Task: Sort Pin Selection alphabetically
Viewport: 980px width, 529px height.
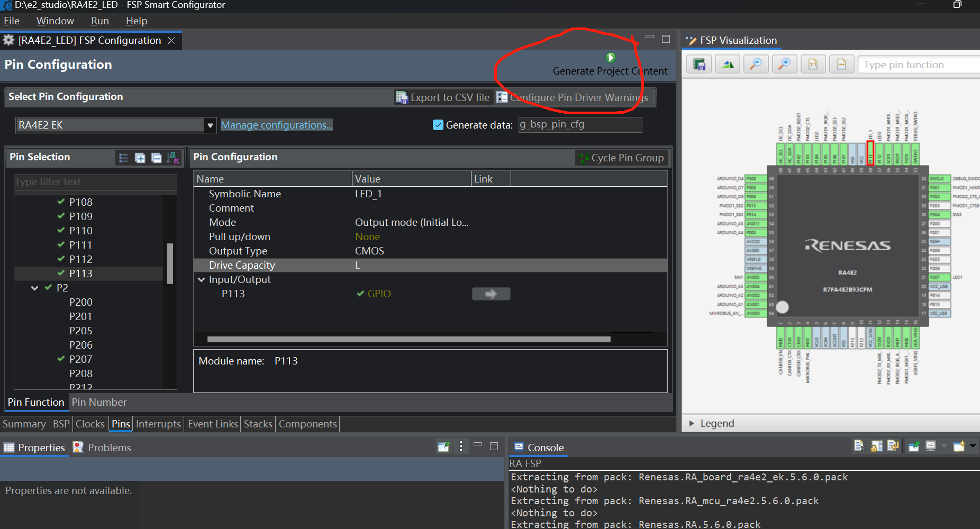Action: coord(173,158)
